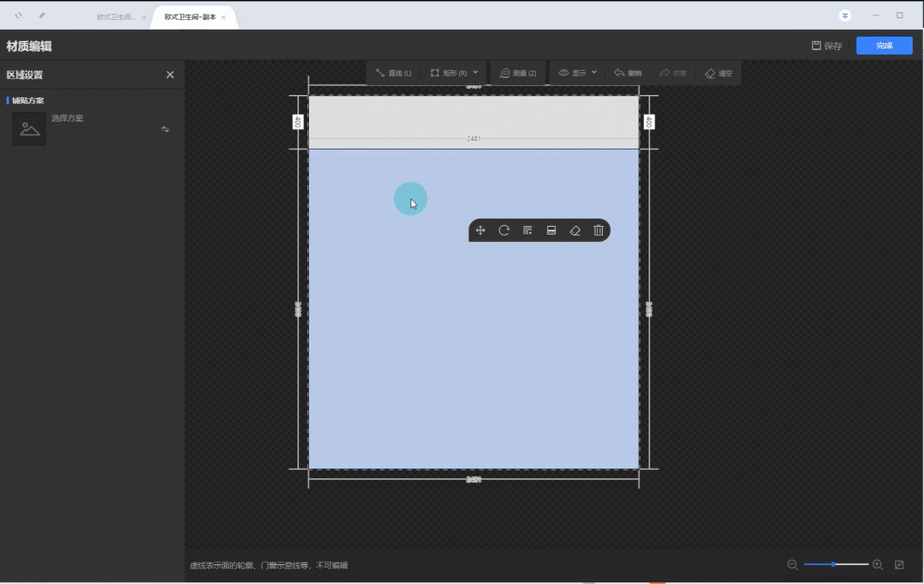The height and width of the screenshot is (584, 924).
Task: Select the 直线 (L) line tool
Action: click(x=394, y=73)
